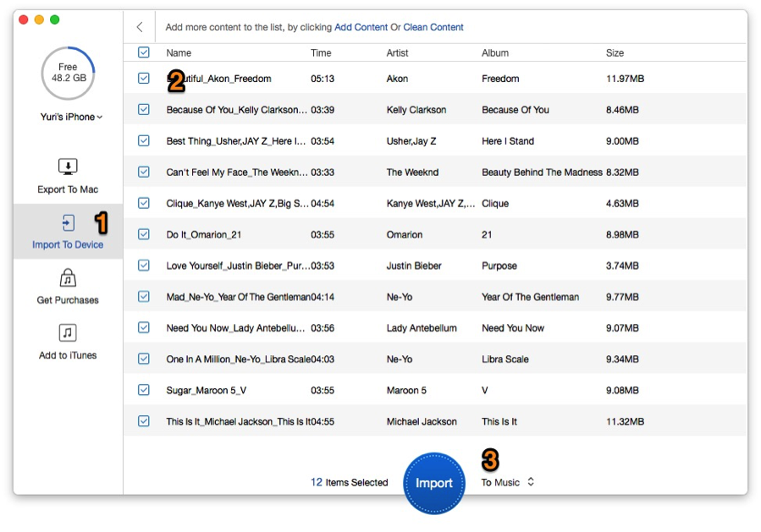Uncheck Because Of You Kelly Clarkson checkbox
The image size is (761, 532).
[144, 110]
